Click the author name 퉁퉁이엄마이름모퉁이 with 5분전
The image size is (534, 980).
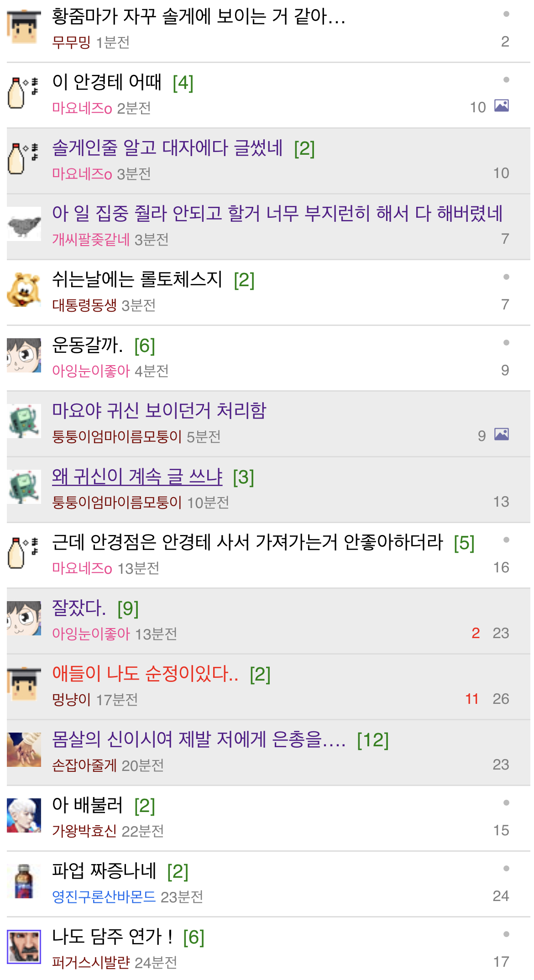tap(117, 436)
